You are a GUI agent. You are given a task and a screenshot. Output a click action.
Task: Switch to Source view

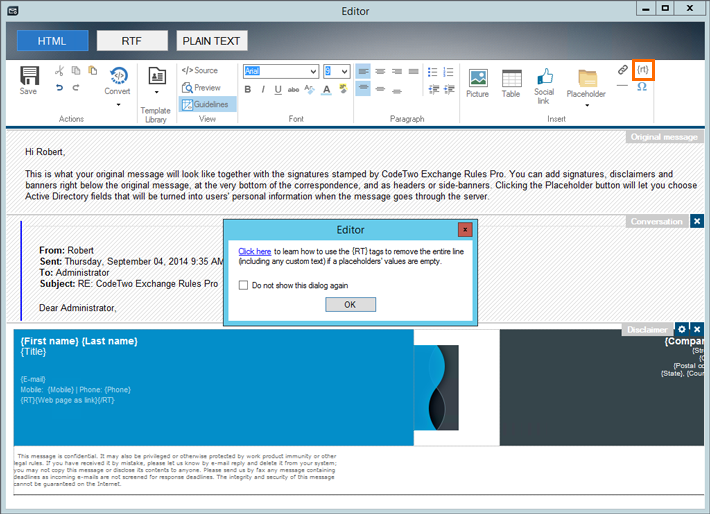[x=200, y=70]
